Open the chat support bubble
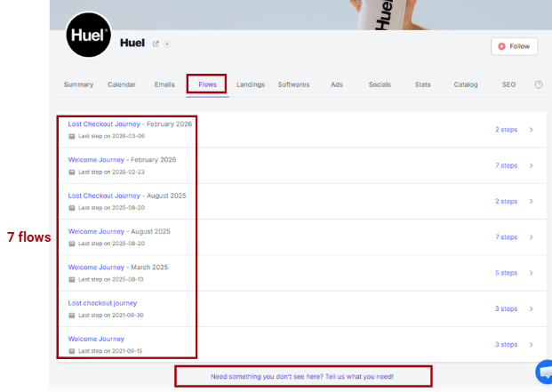552x392 pixels. pyautogui.click(x=544, y=372)
